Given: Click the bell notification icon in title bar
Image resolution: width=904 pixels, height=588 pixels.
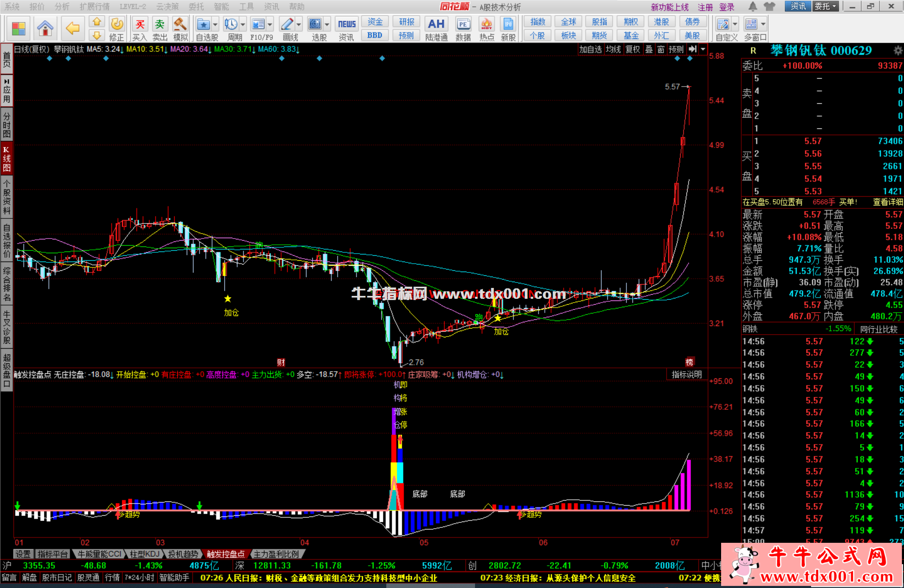Looking at the screenshot, I should pyautogui.click(x=753, y=7).
